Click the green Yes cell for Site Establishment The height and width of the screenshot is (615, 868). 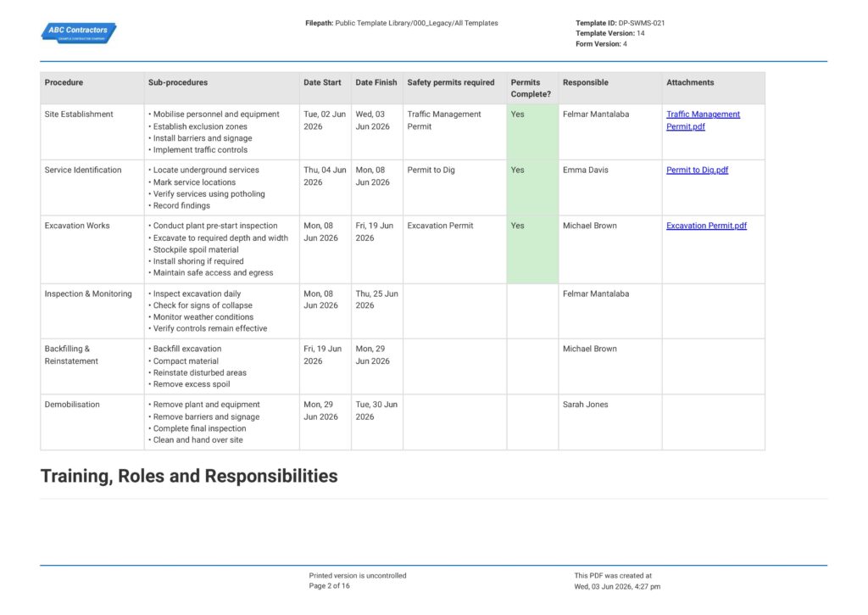coord(532,132)
